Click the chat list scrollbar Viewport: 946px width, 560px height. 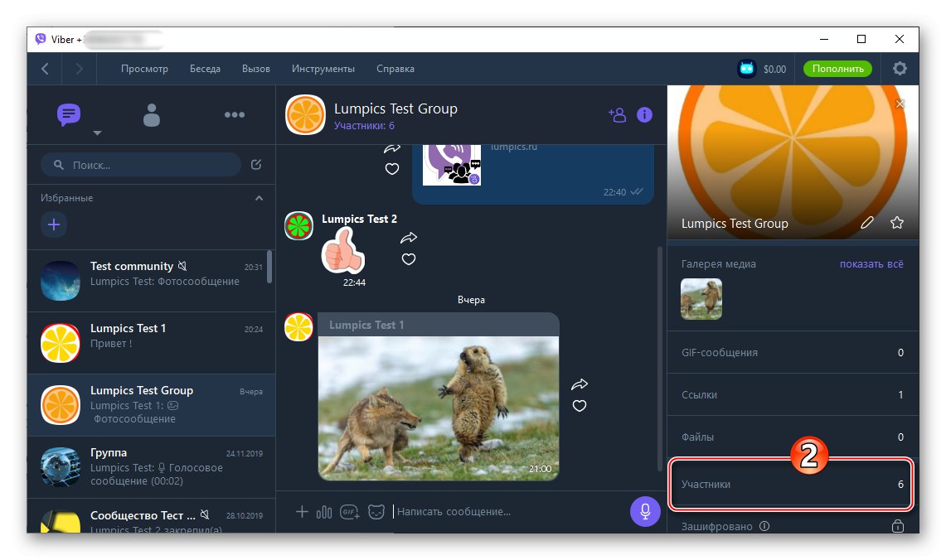[x=269, y=267]
